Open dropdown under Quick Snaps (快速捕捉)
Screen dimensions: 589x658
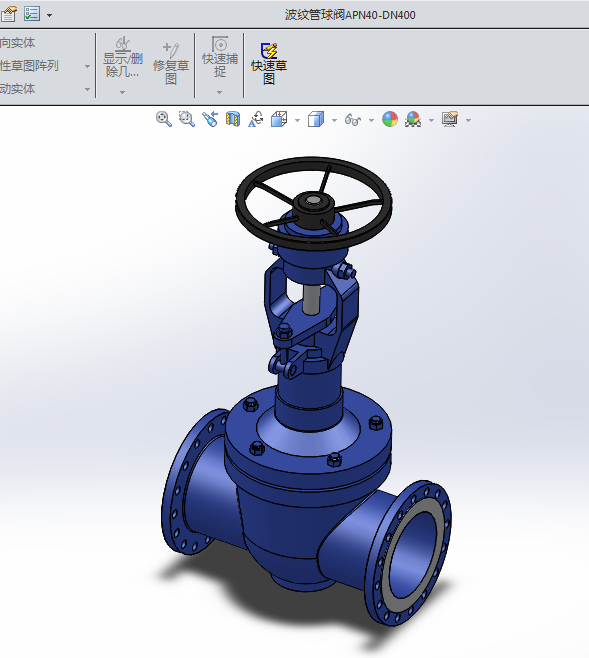[x=219, y=92]
